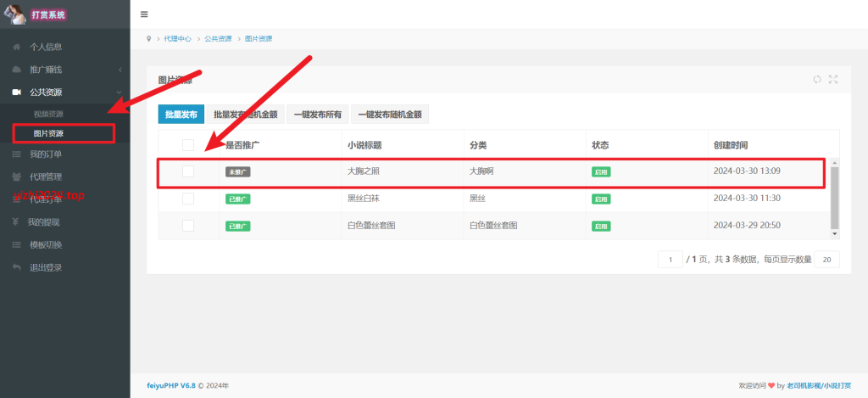The height and width of the screenshot is (398, 868).
Task: Open 个人信息 from the sidebar
Action: point(46,47)
